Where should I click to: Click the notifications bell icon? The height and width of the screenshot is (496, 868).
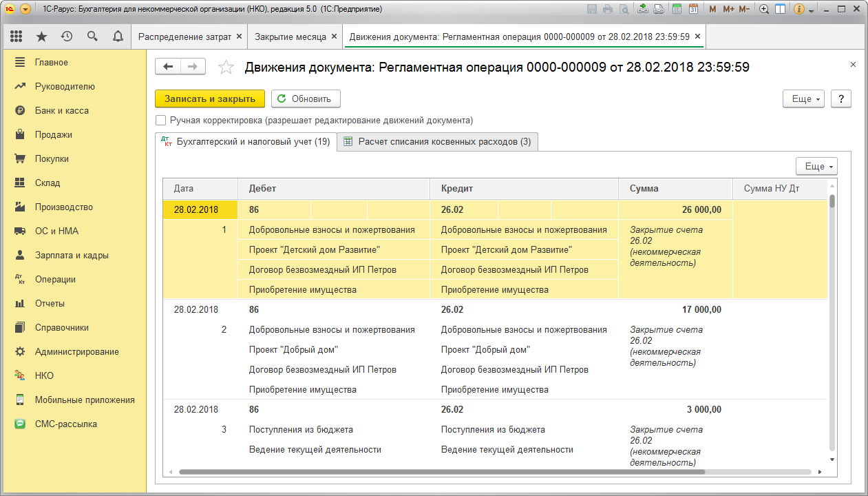[118, 37]
